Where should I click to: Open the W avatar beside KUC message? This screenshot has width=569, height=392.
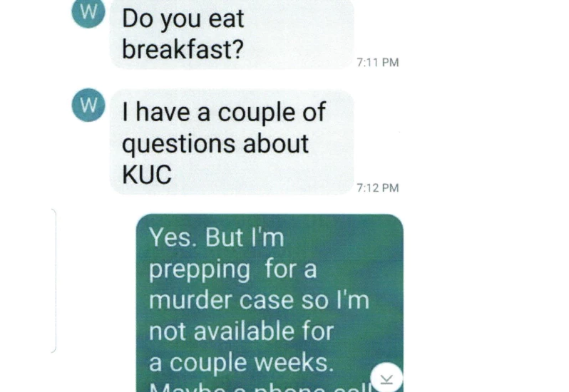pos(88,105)
